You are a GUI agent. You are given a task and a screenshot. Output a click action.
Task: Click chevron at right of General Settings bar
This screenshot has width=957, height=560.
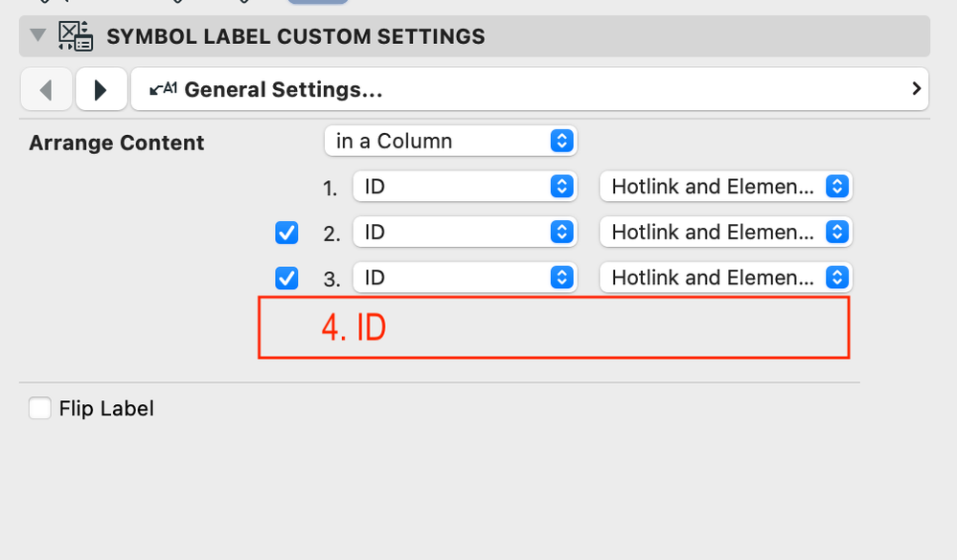(917, 89)
